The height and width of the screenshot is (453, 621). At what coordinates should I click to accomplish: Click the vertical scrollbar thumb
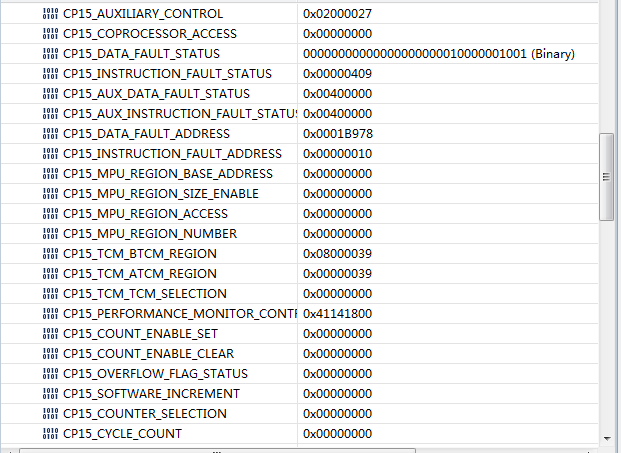point(606,176)
